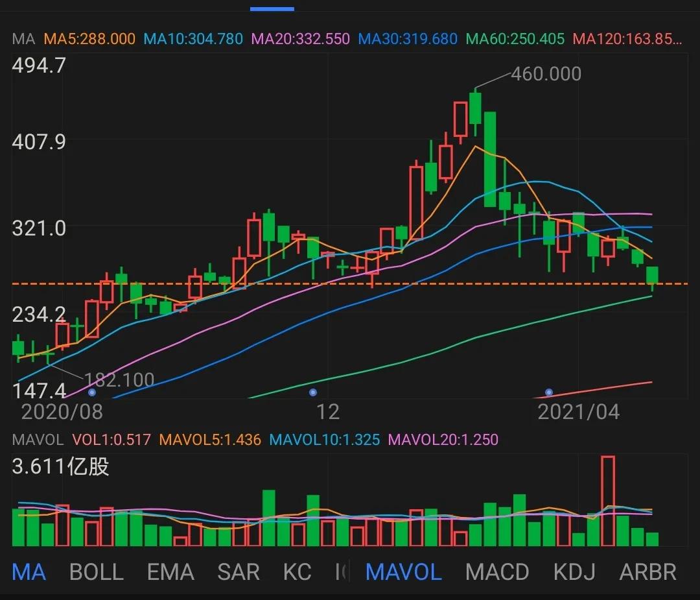Viewport: 700px width, 600px height.
Task: Click the 182.100 low price annotation
Action: [x=119, y=379]
